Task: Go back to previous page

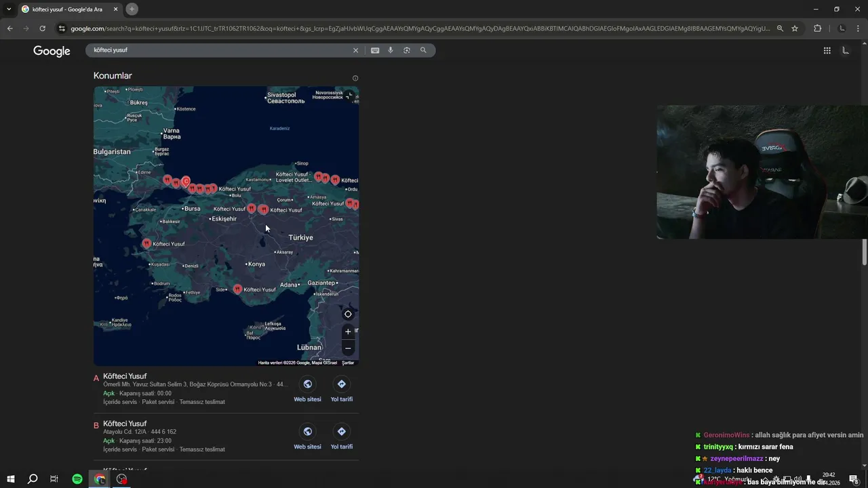Action: [9, 28]
